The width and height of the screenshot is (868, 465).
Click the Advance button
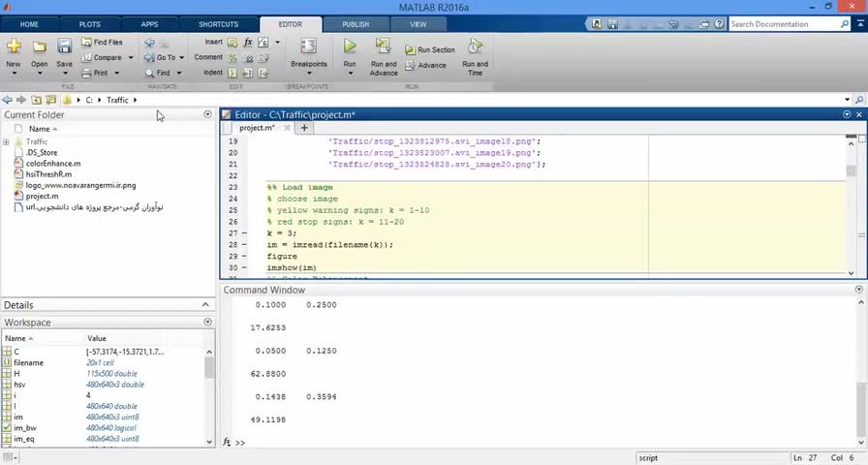(425, 65)
